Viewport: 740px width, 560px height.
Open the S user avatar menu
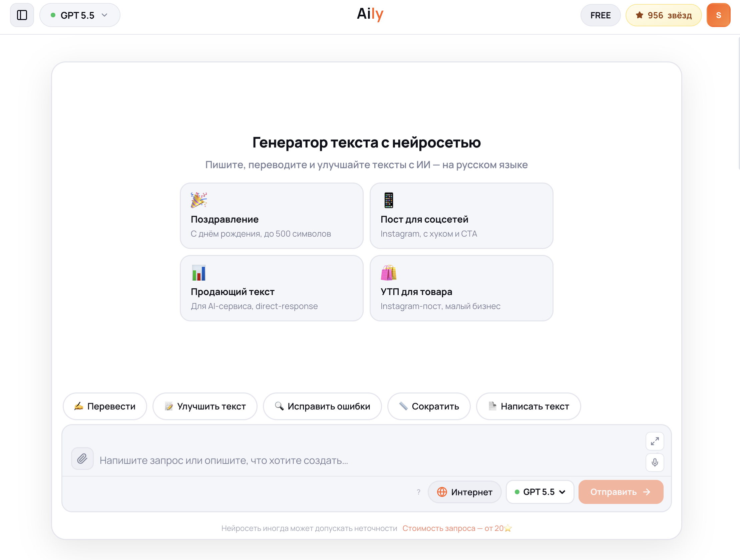click(718, 15)
